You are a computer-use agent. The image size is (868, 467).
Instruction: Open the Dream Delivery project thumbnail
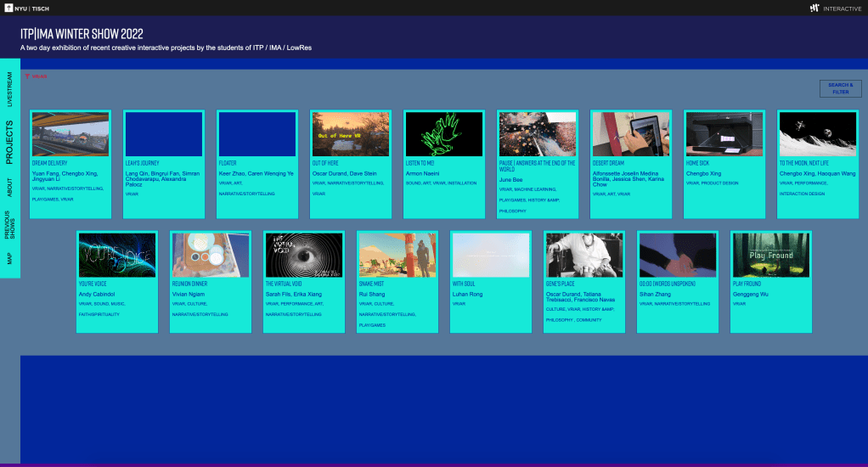(70, 134)
